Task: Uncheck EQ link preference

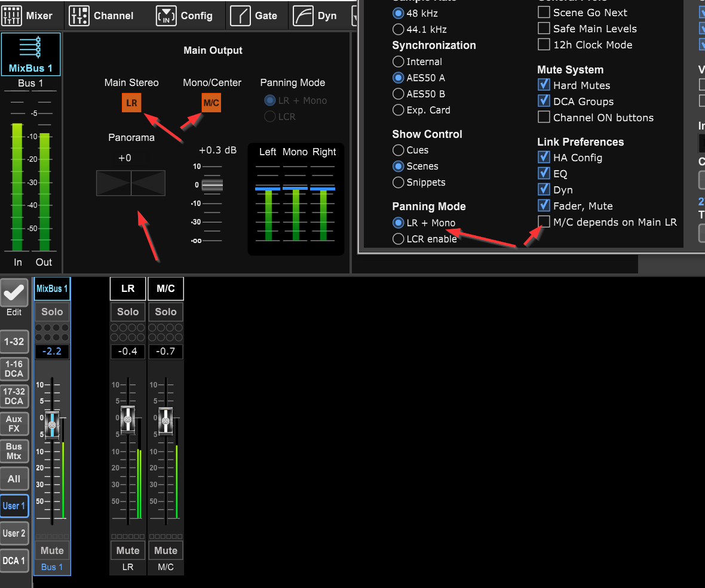Action: coord(544,173)
